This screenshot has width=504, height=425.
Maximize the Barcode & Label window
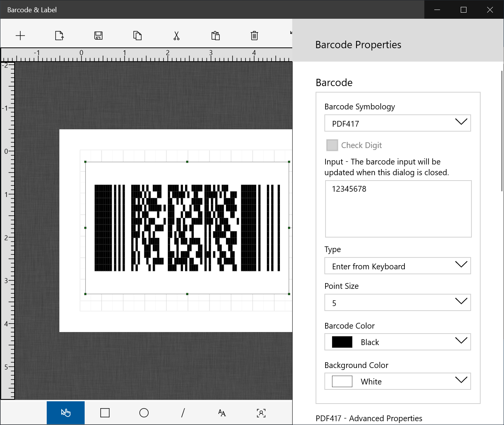tap(464, 10)
